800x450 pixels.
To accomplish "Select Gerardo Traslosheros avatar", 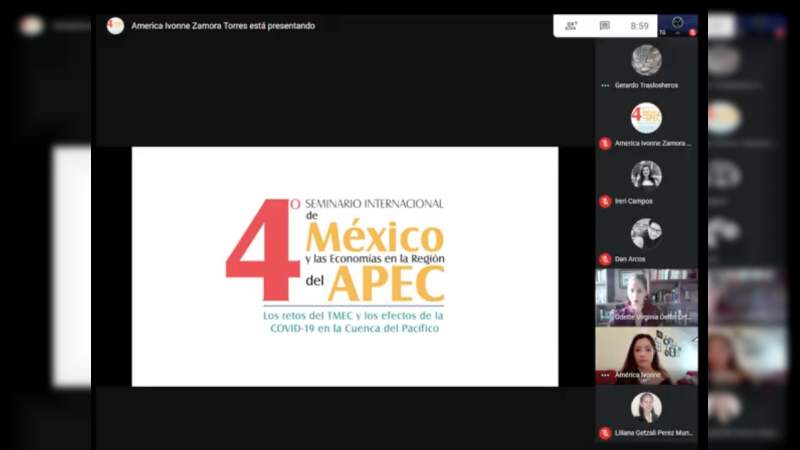I will click(x=646, y=60).
